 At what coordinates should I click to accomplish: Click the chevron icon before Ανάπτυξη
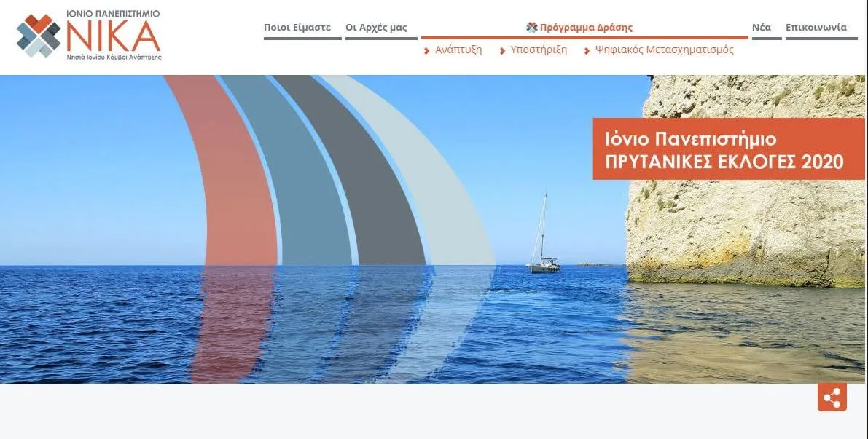[x=427, y=51]
